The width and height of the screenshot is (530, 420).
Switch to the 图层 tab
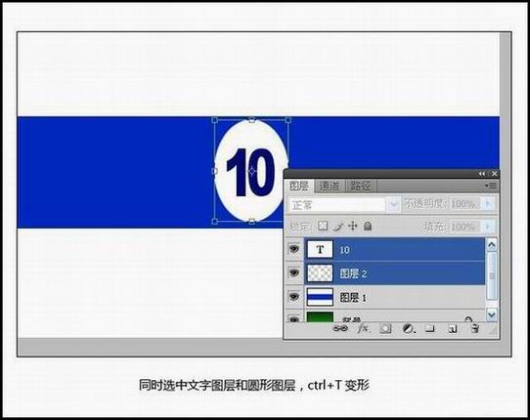299,186
